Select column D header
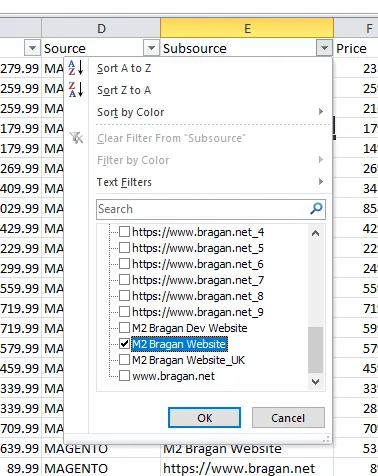 [101, 28]
